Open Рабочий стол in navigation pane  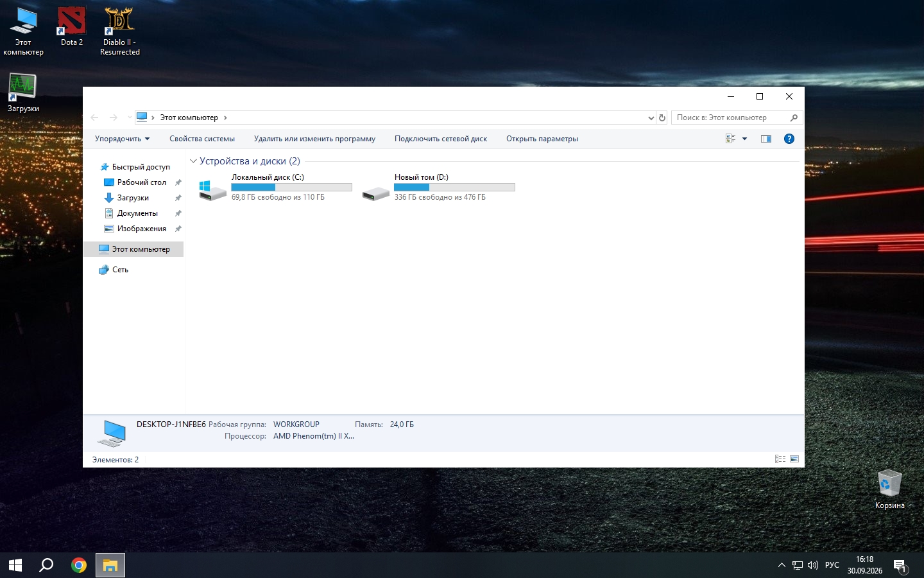point(141,182)
